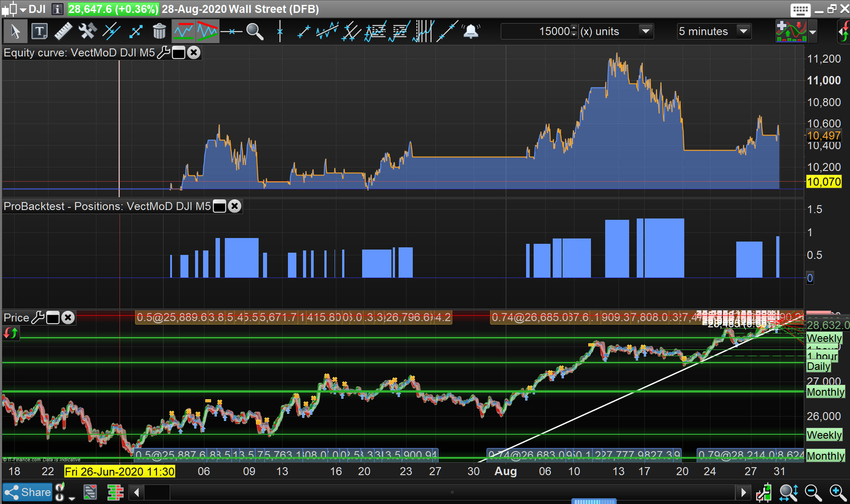Select the regression line through zigzag tool
This screenshot has width=850, height=504.
[x=327, y=32]
